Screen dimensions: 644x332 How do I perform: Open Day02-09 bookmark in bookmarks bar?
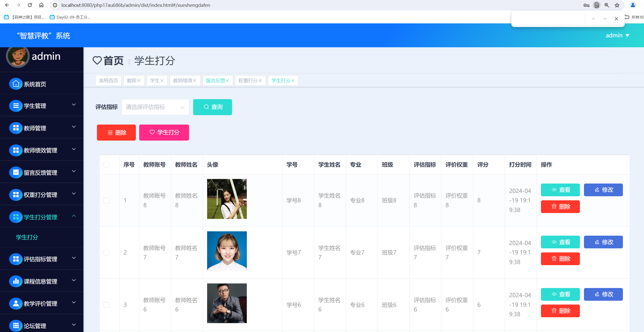70,17
